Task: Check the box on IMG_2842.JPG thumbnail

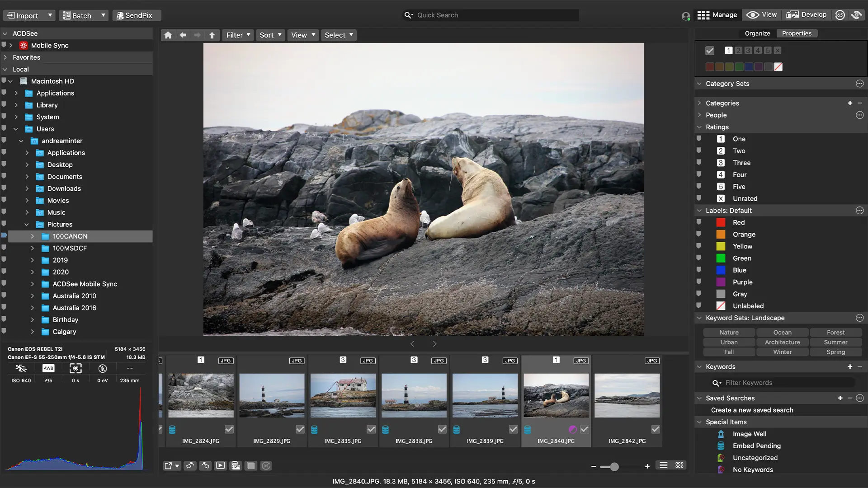Action: coord(656,429)
